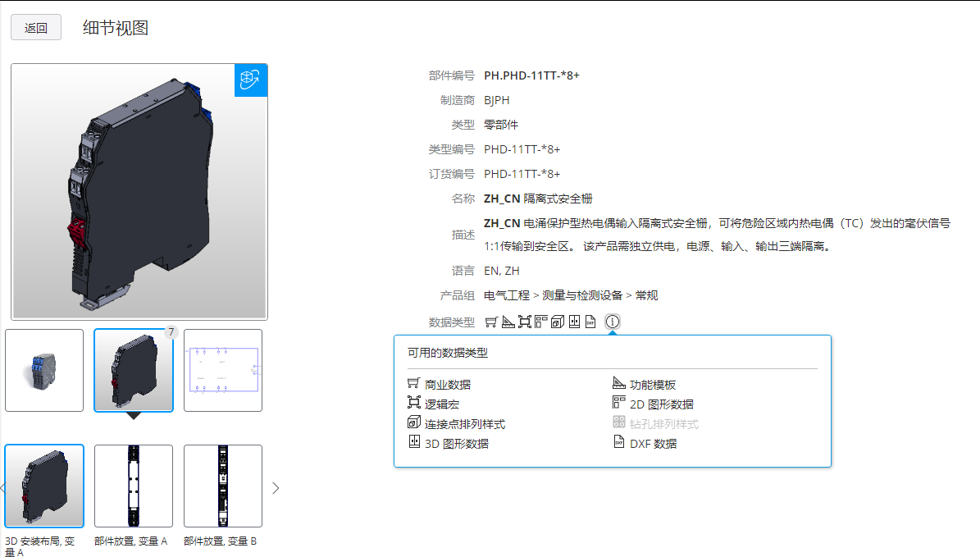Click the function template ruler icon in the 数据类型 row

pos(508,322)
